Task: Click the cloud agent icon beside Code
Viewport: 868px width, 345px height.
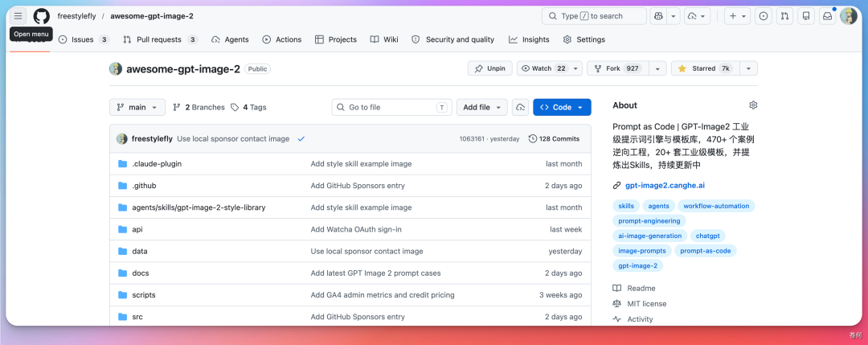Action: coord(520,108)
